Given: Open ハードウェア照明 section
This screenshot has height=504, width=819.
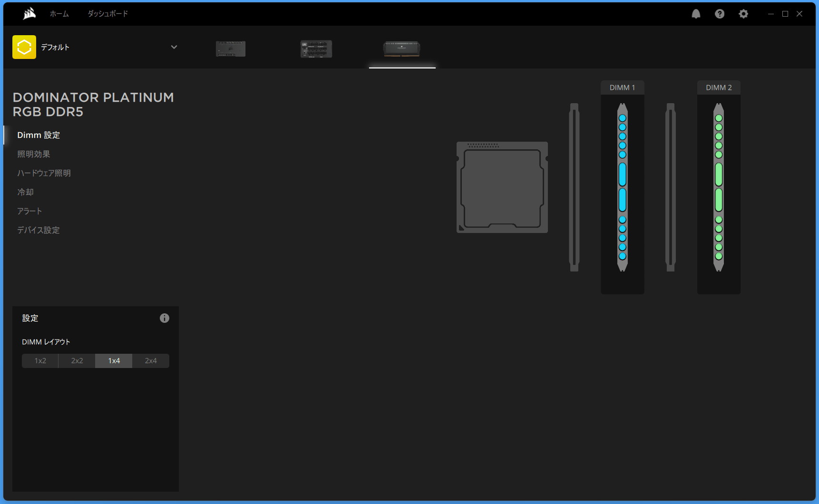Looking at the screenshot, I should [x=44, y=173].
